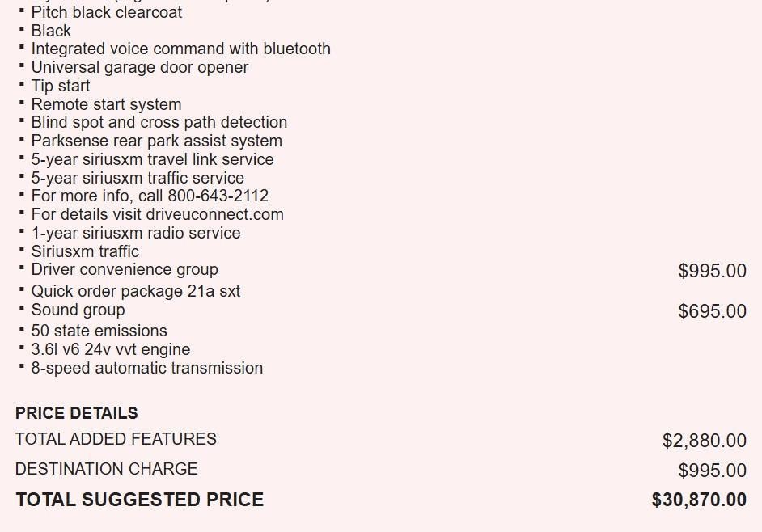
Task: Click the Universal garage door opener feature
Action: (x=139, y=67)
